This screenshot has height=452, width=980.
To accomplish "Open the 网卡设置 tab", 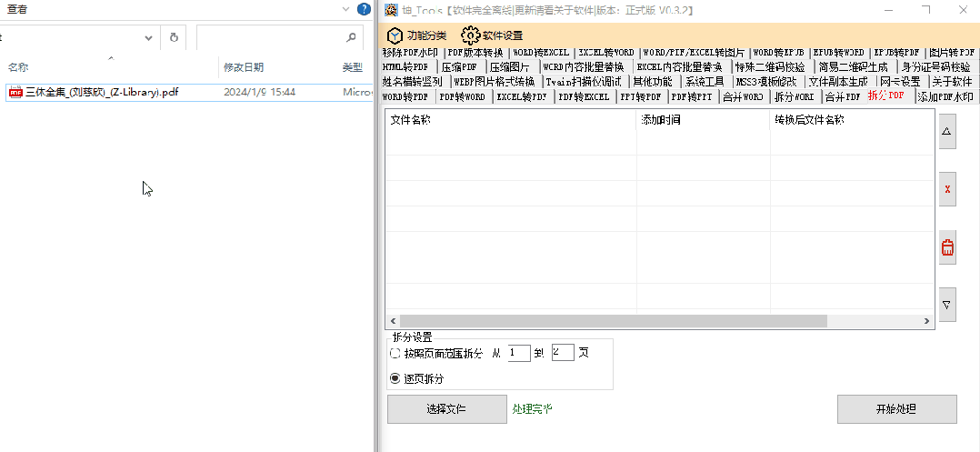I will tap(900, 82).
